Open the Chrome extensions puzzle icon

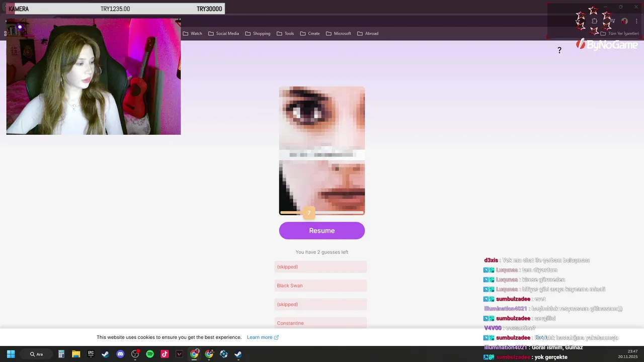coord(595,21)
